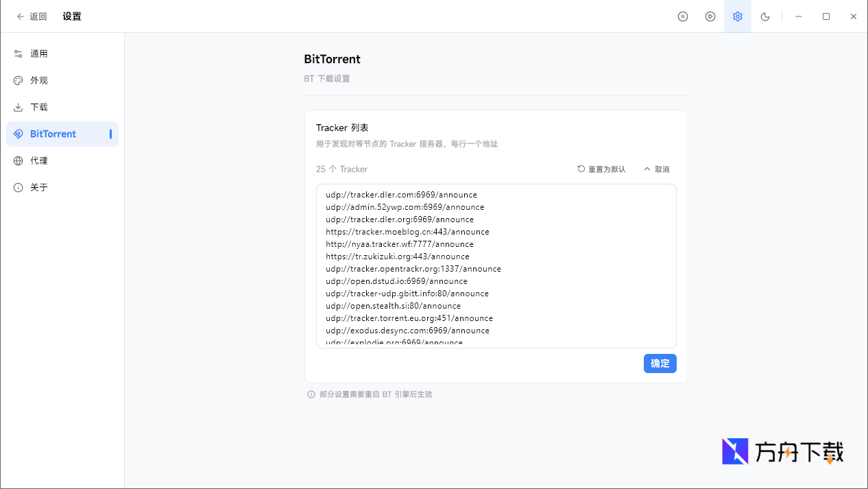Confirm tracker list with 确定 button

point(660,363)
